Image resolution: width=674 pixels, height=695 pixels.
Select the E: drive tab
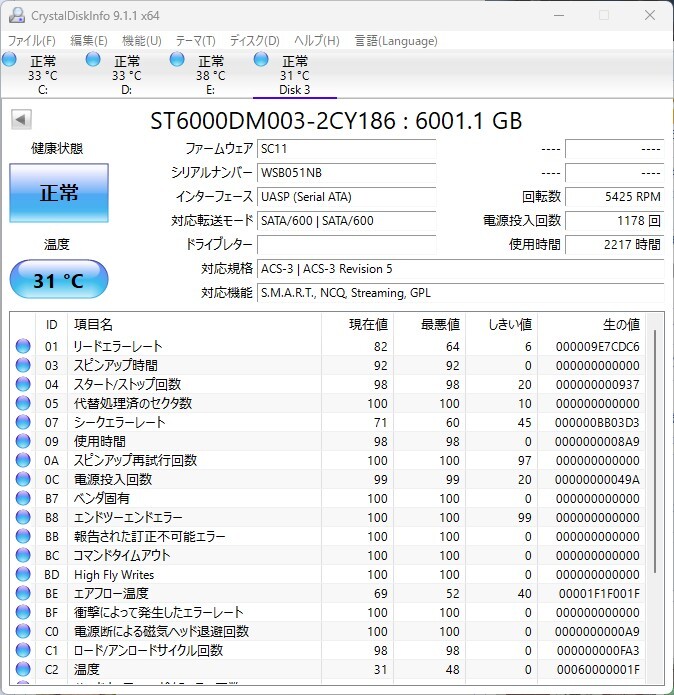pos(210,75)
